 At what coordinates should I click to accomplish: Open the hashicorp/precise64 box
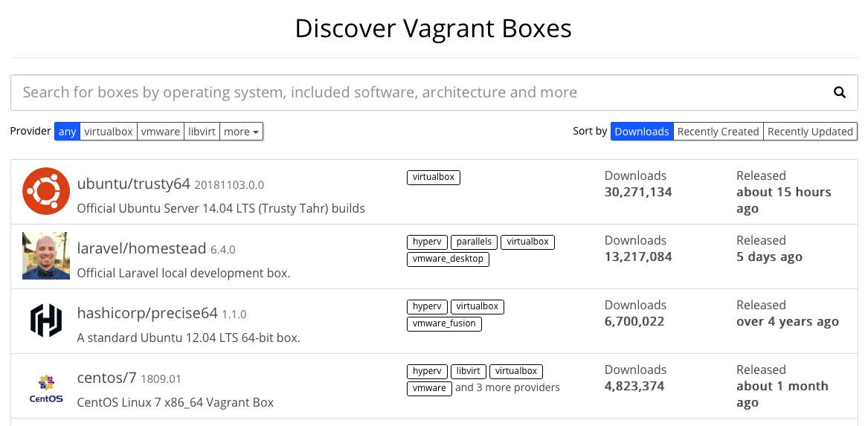click(147, 313)
